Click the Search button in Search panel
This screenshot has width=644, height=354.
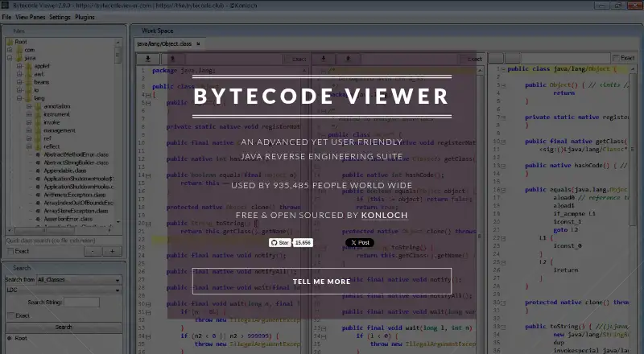click(x=64, y=327)
